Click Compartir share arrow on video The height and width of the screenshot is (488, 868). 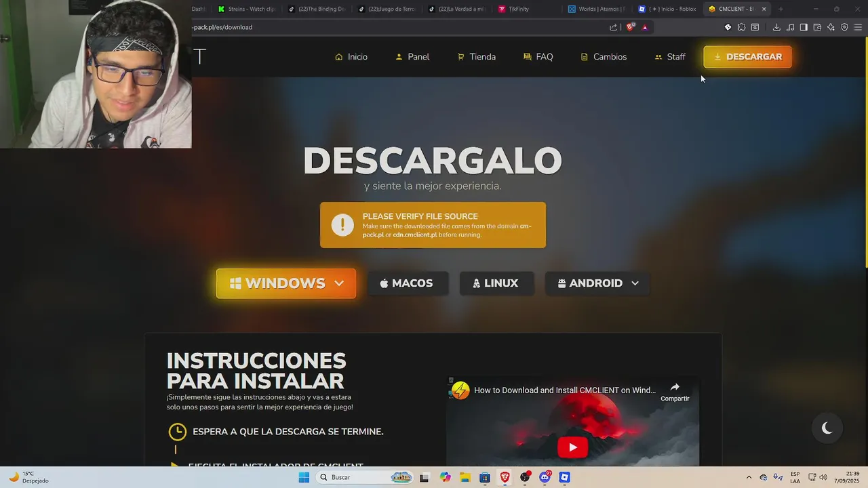(x=675, y=391)
